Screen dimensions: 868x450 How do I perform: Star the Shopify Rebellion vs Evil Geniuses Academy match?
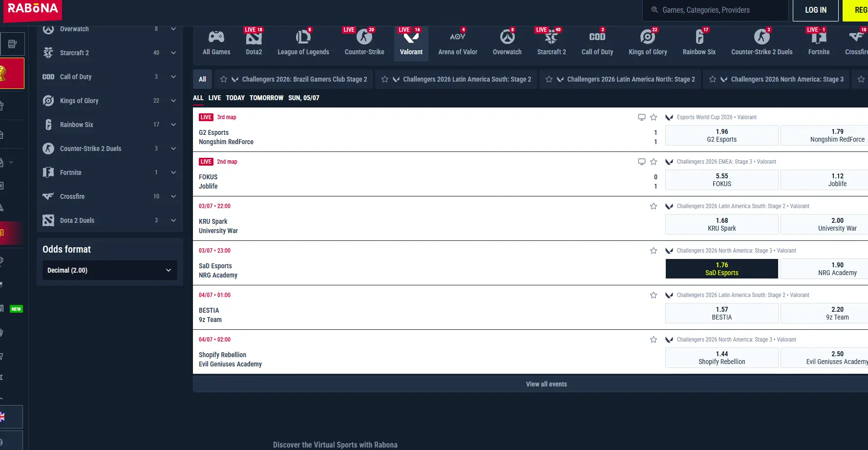[654, 340]
